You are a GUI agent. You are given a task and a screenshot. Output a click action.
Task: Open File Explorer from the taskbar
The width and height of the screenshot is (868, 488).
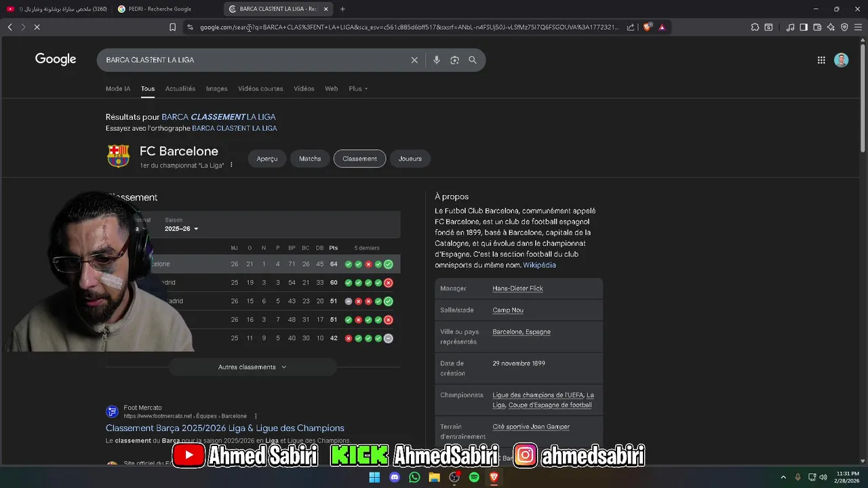434,478
